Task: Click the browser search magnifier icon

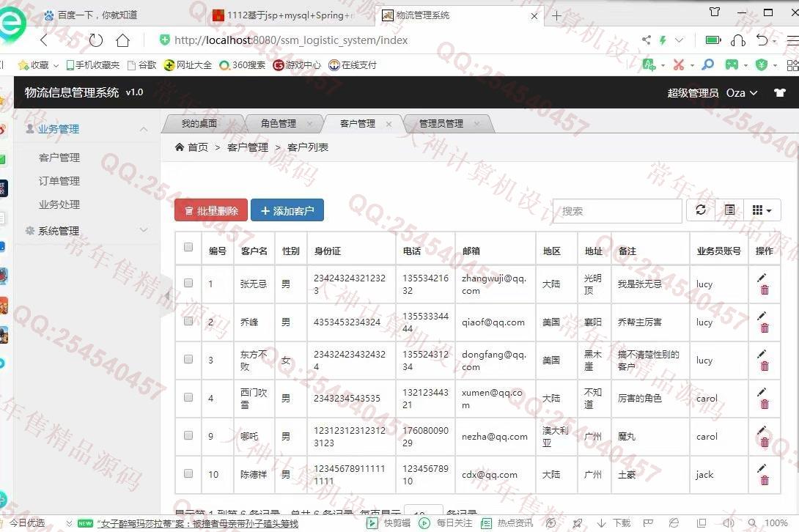Action: [708, 64]
